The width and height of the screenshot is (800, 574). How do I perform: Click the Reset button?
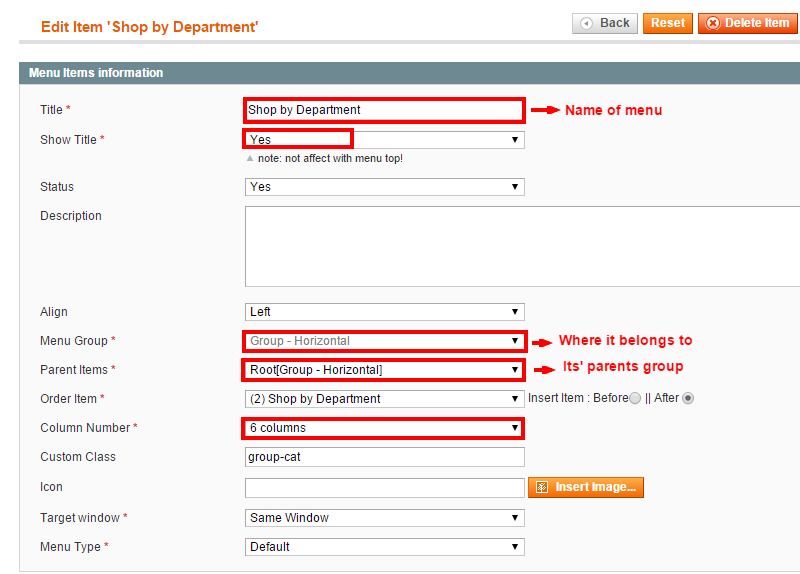point(667,23)
